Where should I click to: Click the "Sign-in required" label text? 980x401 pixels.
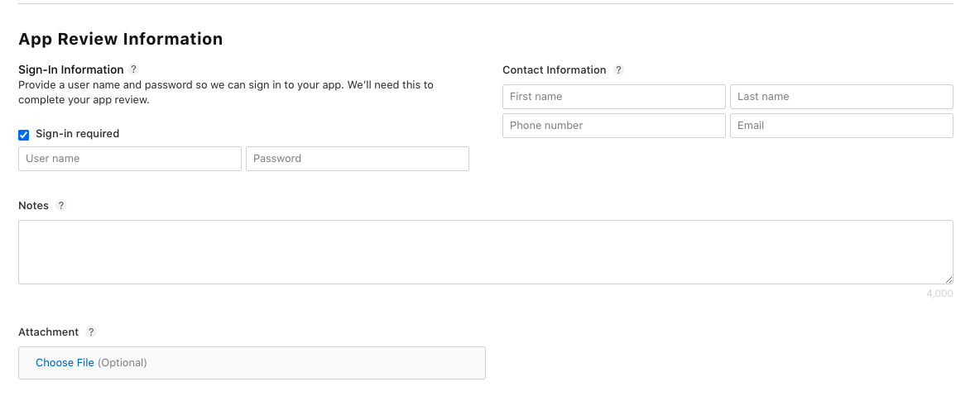coord(77,134)
